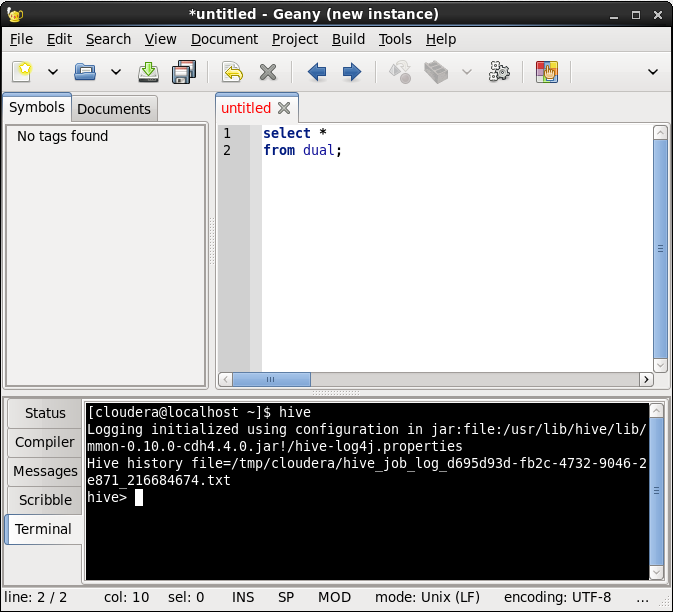Open the Help menu
This screenshot has height=612, width=673.
(x=441, y=39)
